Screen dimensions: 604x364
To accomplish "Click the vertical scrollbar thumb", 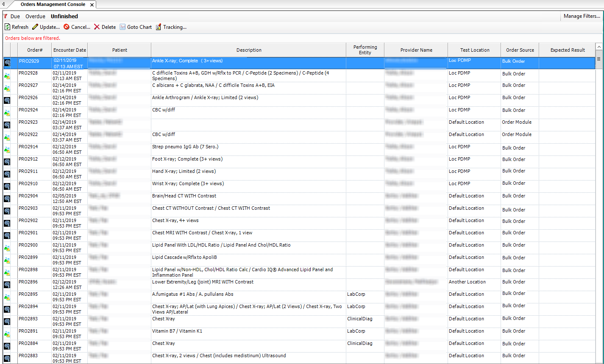I will tap(599, 59).
